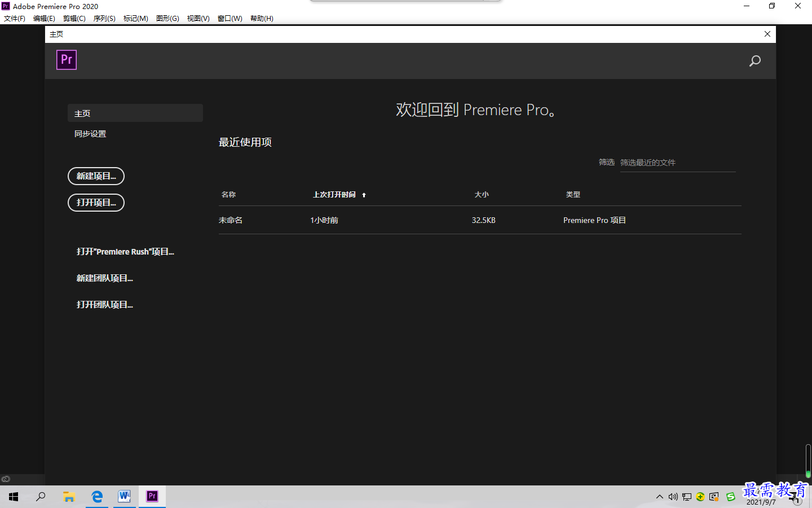
Task: Open the 序列(S) menu
Action: coord(104,19)
